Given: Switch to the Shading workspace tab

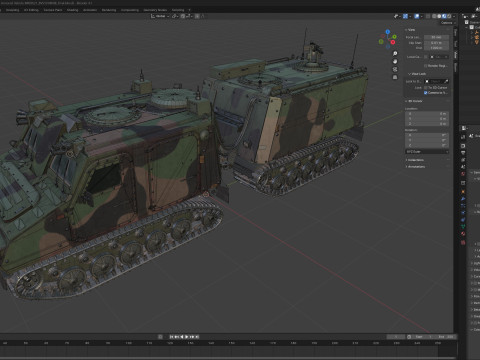Looking at the screenshot, I should pos(72,10).
